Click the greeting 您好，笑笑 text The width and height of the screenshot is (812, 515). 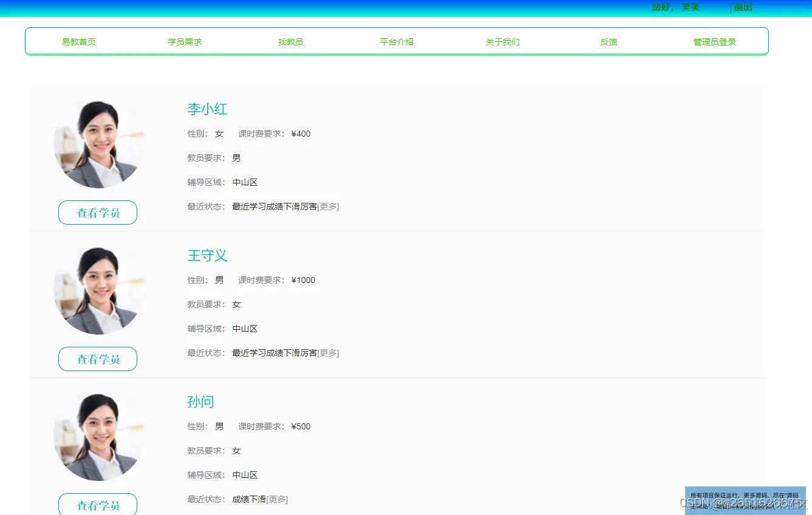click(675, 7)
